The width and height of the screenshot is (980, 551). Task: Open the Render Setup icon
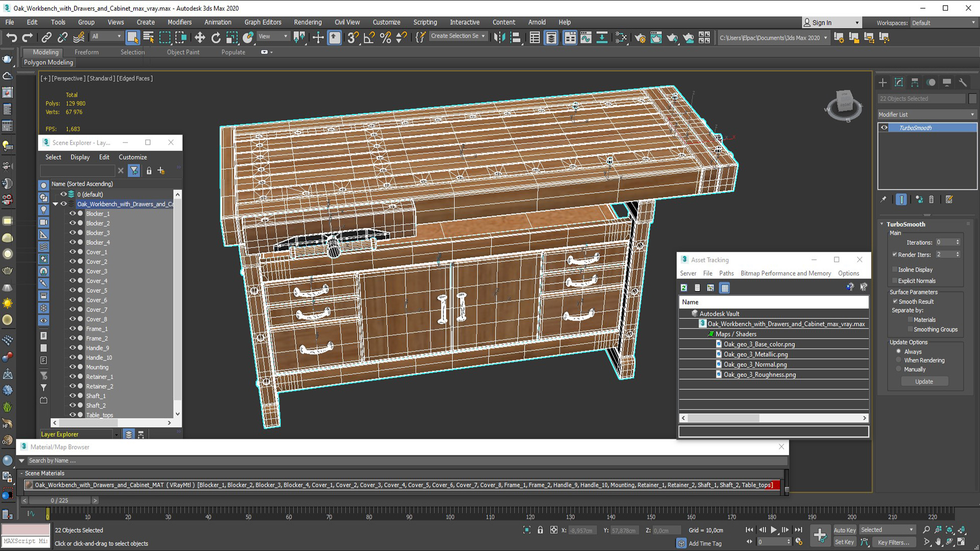click(x=640, y=37)
